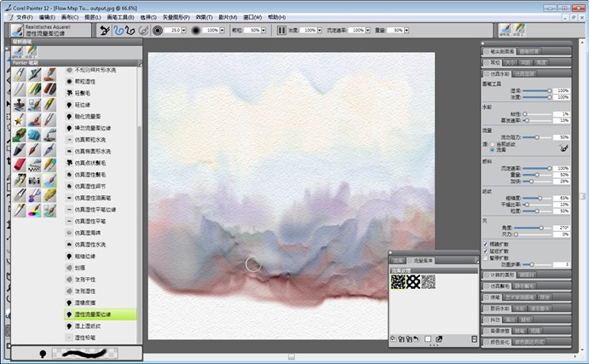Pick the second recent brush in left panel header
Screen dimensions: 589x364
32,52
